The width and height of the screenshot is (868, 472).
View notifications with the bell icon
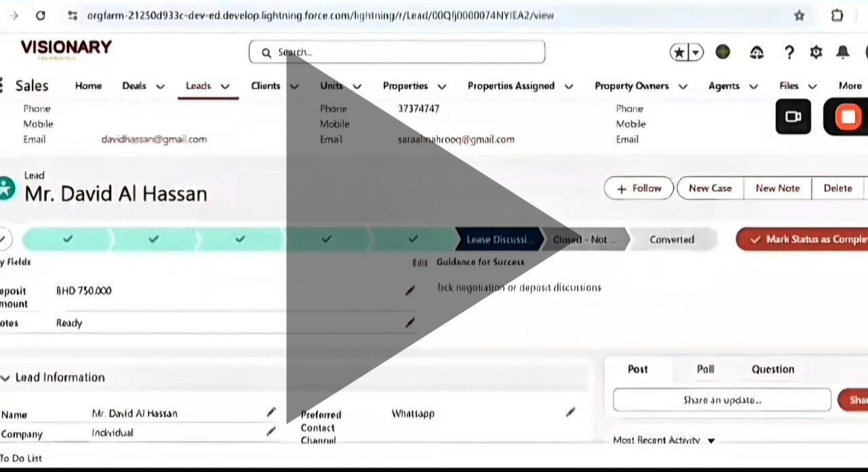[842, 52]
